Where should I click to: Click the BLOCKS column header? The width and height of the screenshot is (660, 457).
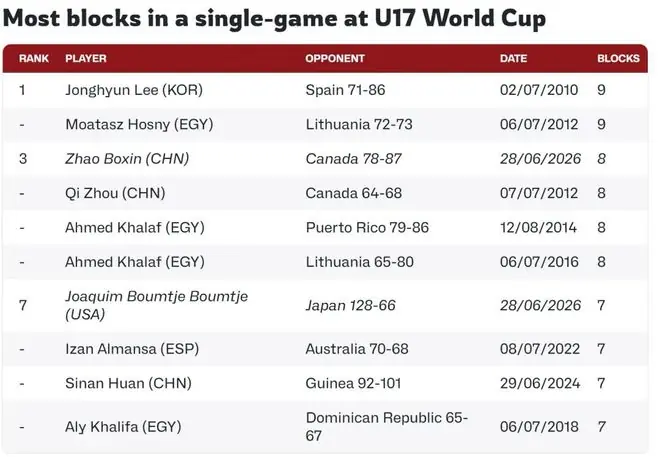coord(618,58)
